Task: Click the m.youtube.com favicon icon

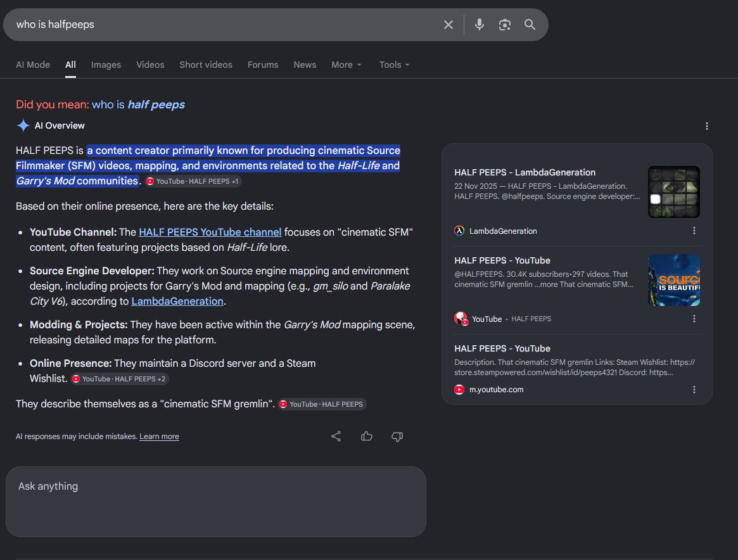Action: 459,390
